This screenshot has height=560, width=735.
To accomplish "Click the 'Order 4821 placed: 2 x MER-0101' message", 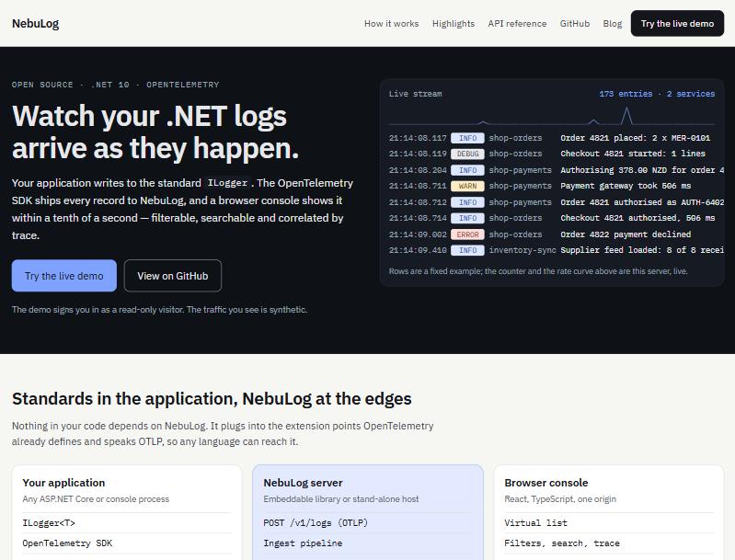I will [635, 138].
